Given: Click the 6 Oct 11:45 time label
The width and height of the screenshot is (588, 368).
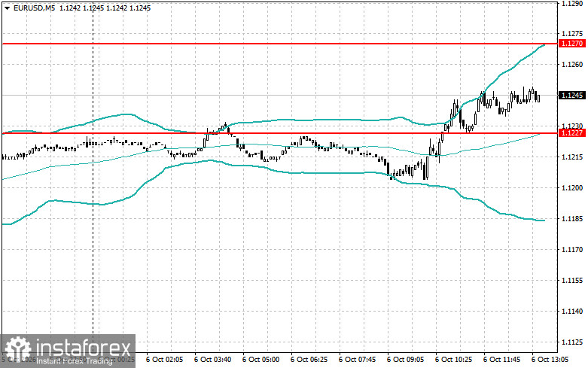Looking at the screenshot, I should point(501,360).
